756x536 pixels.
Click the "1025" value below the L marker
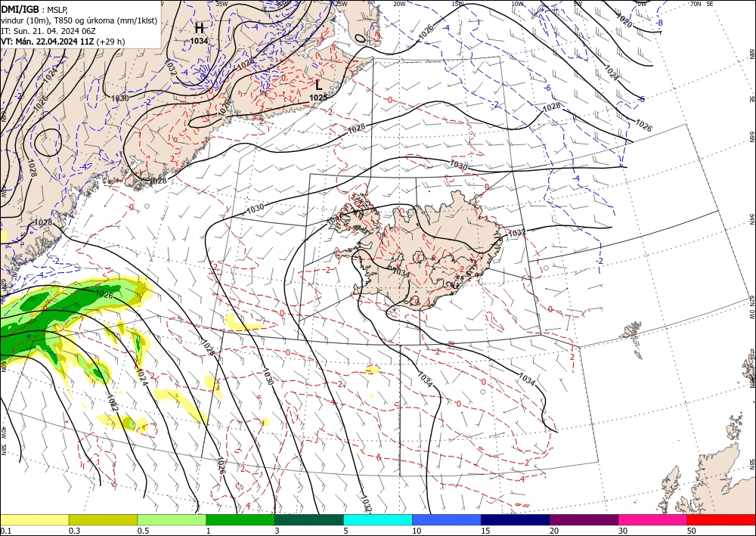[x=318, y=98]
